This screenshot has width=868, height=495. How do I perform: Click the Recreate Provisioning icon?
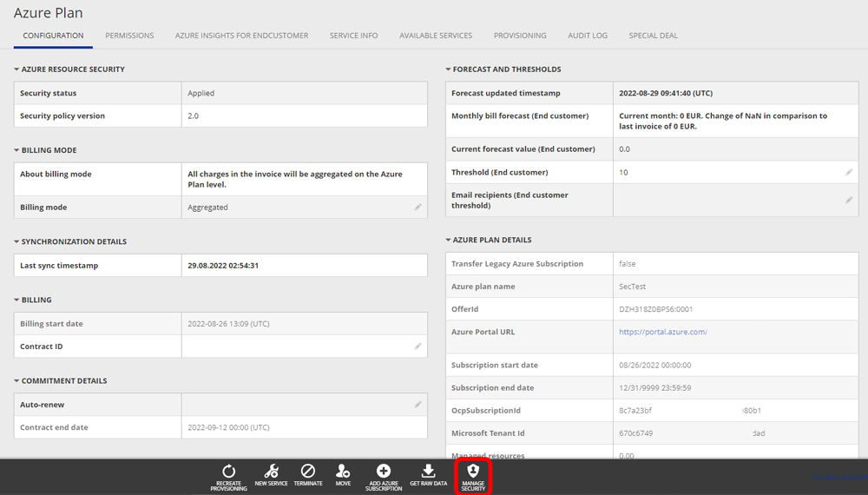(228, 472)
